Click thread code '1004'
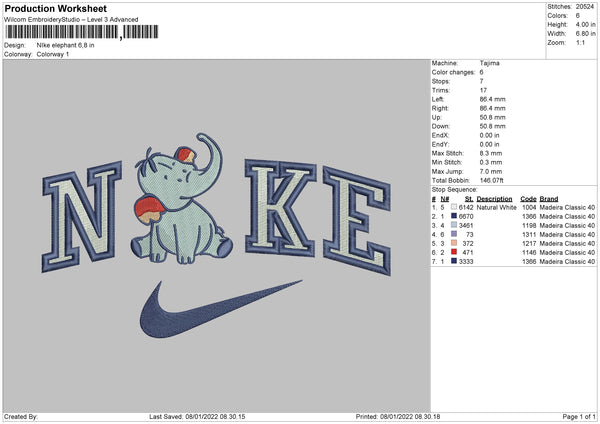The image size is (600, 424). [x=529, y=207]
